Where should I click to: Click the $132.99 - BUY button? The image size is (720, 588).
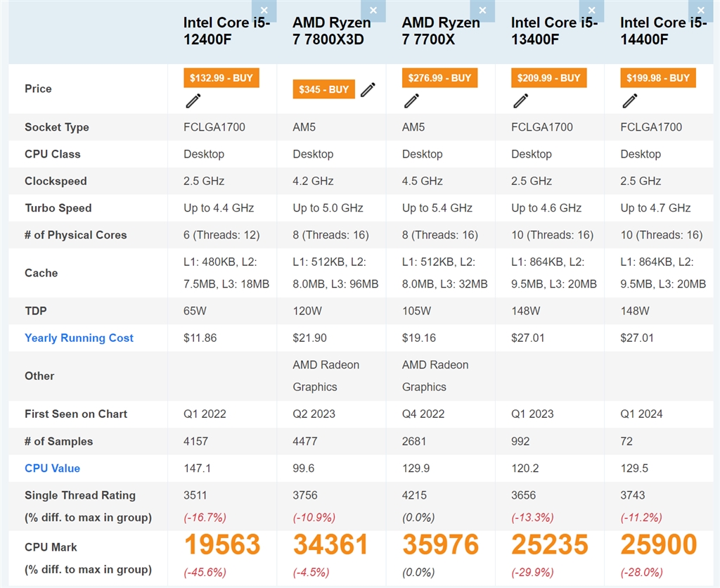click(x=221, y=78)
